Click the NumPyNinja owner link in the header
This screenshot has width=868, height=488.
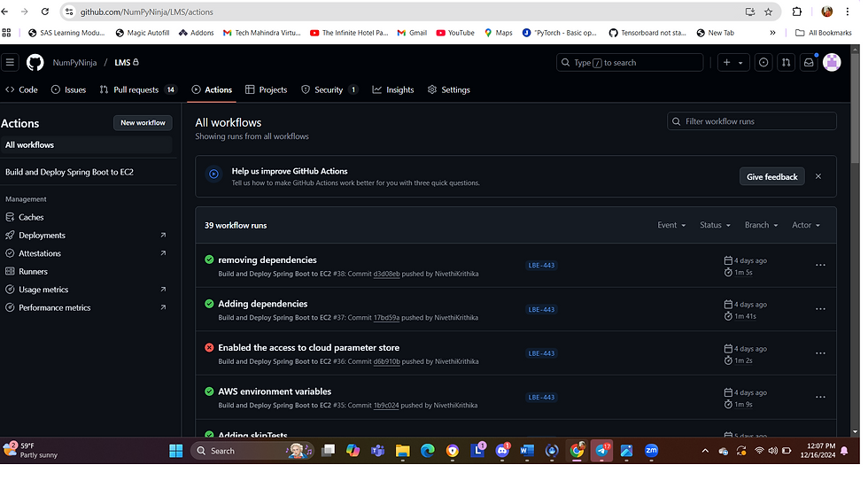[74, 63]
